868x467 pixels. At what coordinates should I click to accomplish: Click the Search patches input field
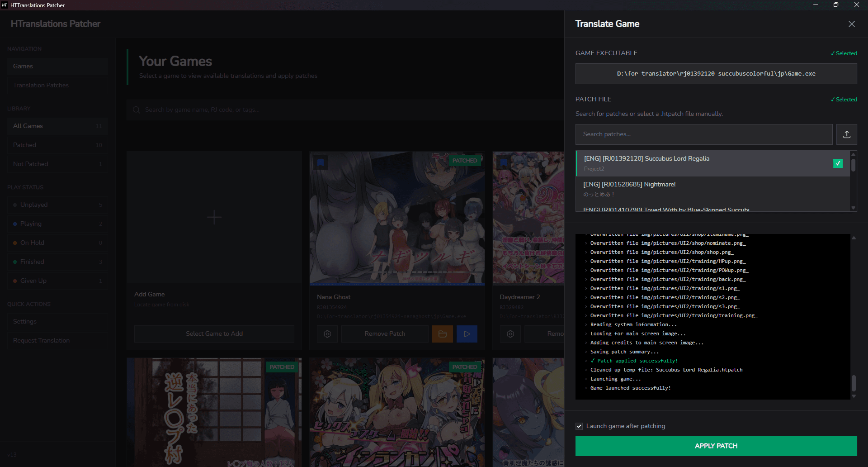[x=703, y=134]
